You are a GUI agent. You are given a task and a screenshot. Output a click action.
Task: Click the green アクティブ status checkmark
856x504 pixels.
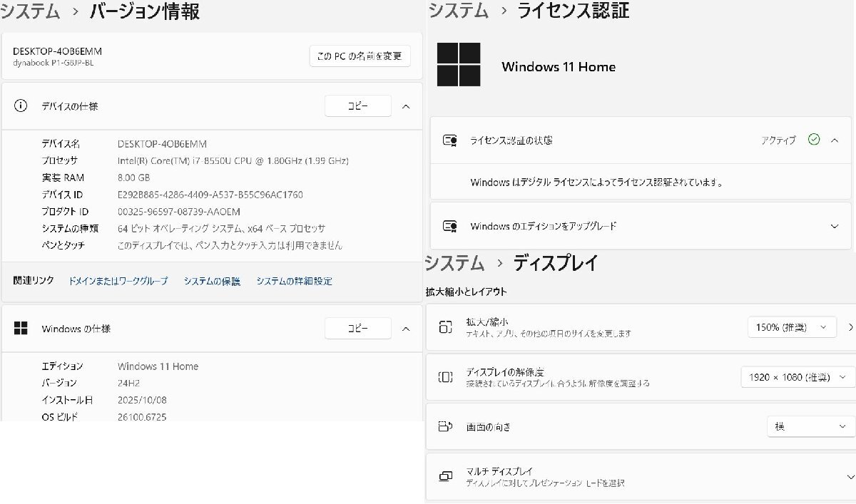812,140
